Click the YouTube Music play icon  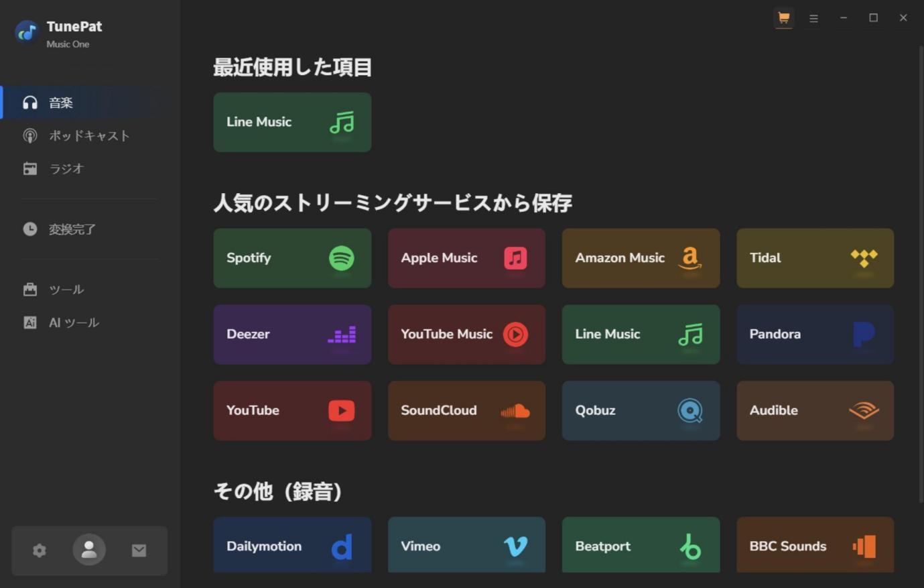pos(515,334)
